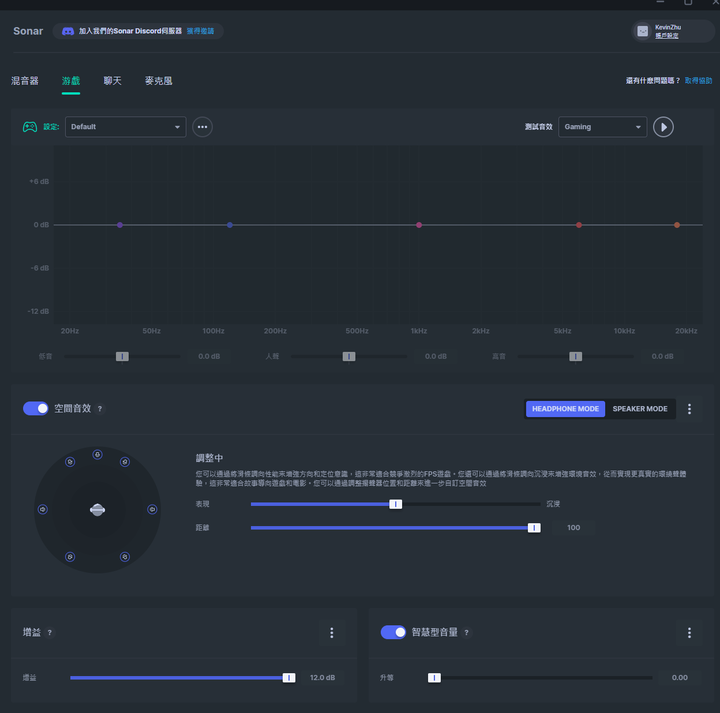Click the Discord logo icon
This screenshot has height=713, width=720.
tap(68, 31)
